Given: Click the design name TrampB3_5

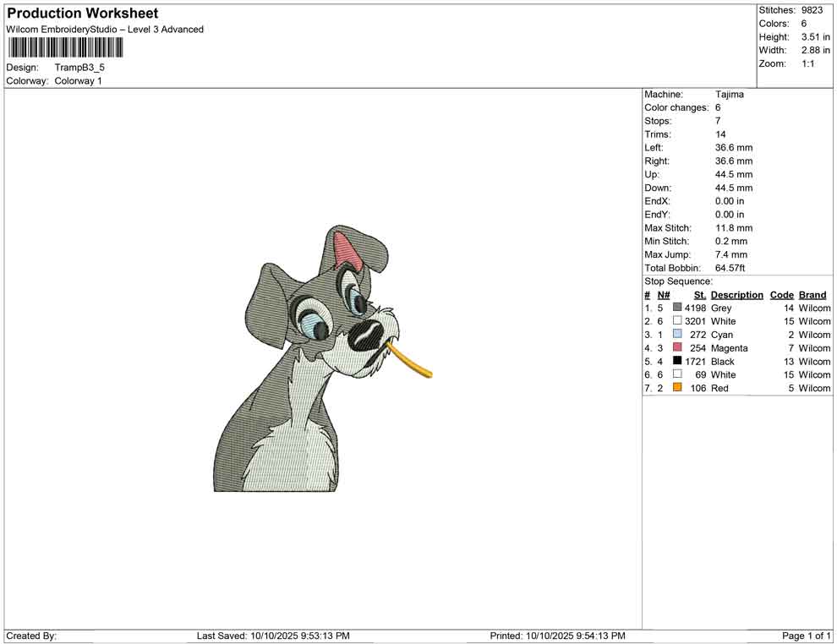Looking at the screenshot, I should [x=79, y=68].
